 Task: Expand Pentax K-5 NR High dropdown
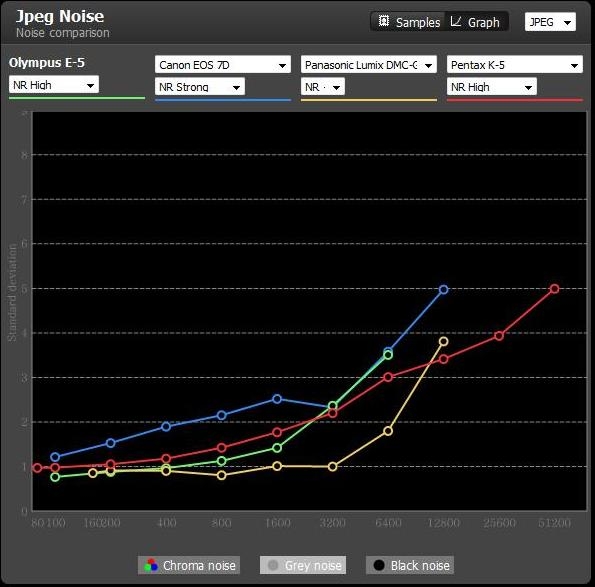pyautogui.click(x=492, y=87)
